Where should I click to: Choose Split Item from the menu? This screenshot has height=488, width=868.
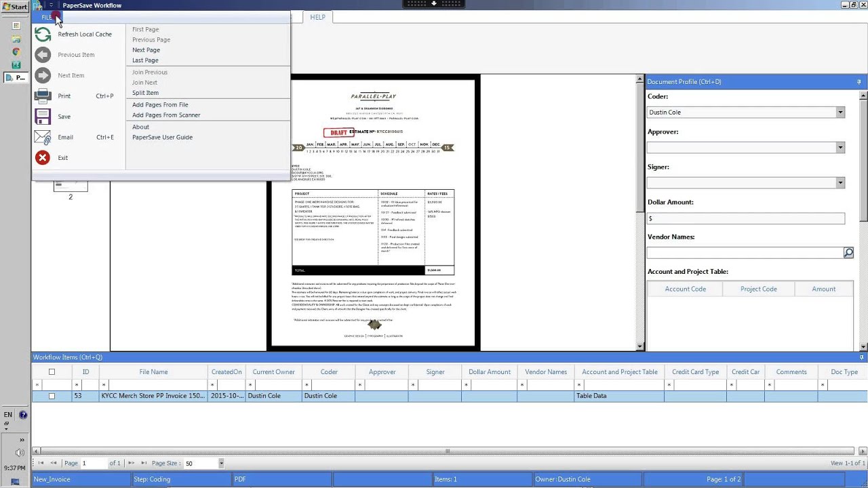145,93
